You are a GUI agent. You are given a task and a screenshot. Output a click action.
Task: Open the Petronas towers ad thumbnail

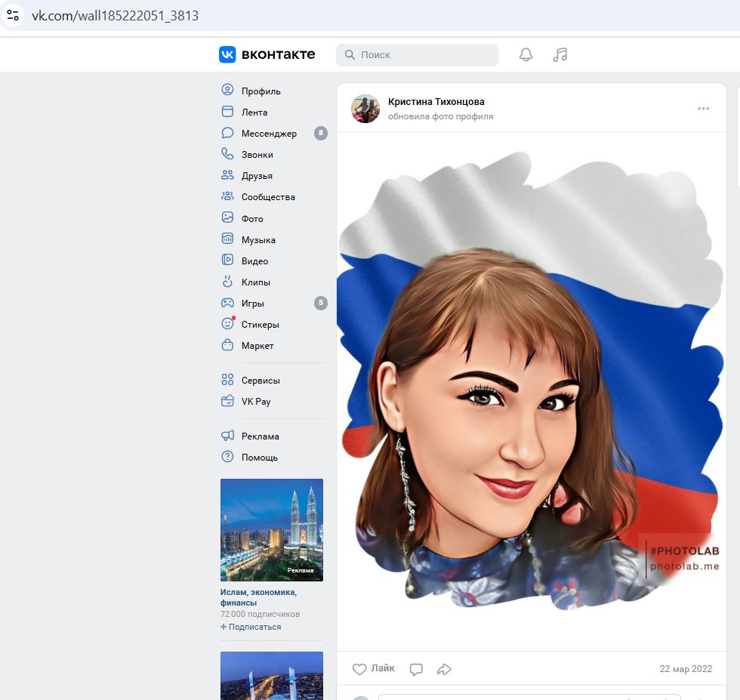point(271,529)
